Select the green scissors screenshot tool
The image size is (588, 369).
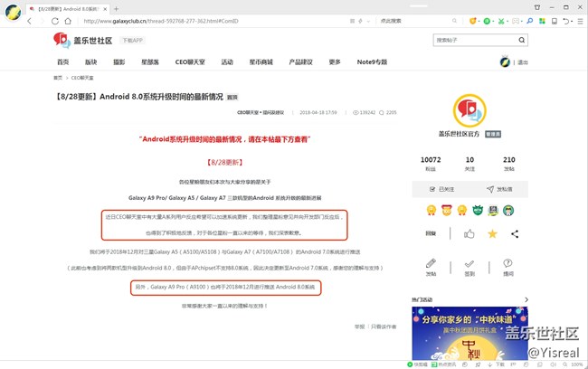click(x=500, y=21)
